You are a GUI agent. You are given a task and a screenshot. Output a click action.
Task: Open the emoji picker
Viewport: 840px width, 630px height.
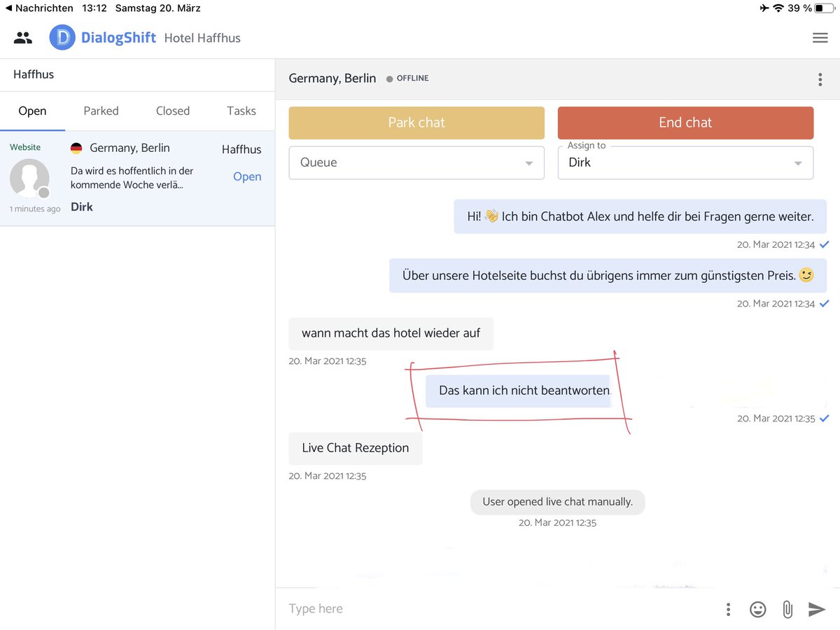[x=757, y=609]
